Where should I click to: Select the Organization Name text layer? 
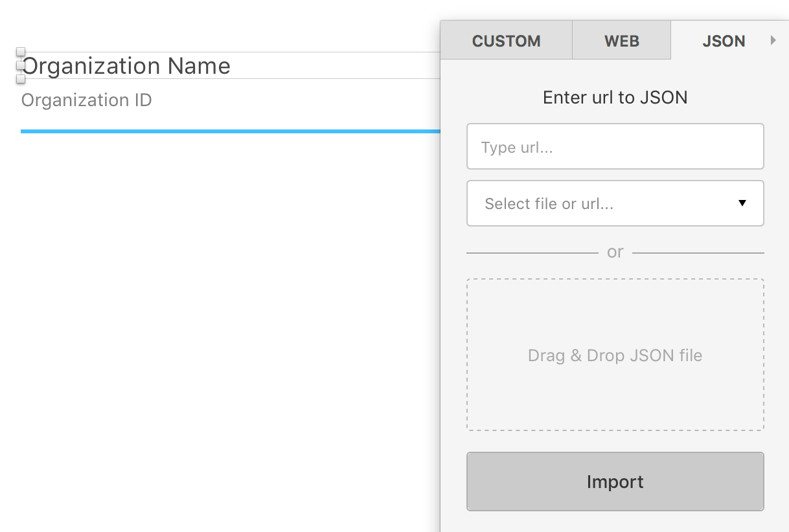127,66
